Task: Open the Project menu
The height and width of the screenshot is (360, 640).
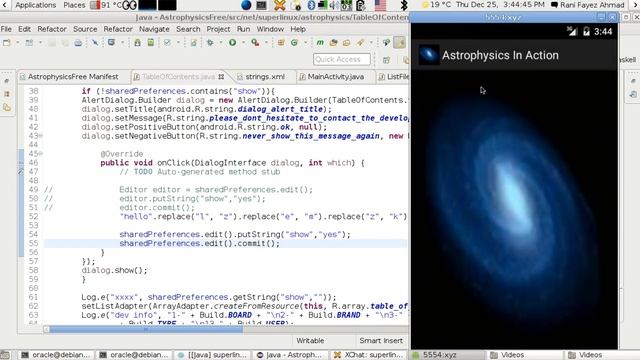Action: (x=218, y=29)
